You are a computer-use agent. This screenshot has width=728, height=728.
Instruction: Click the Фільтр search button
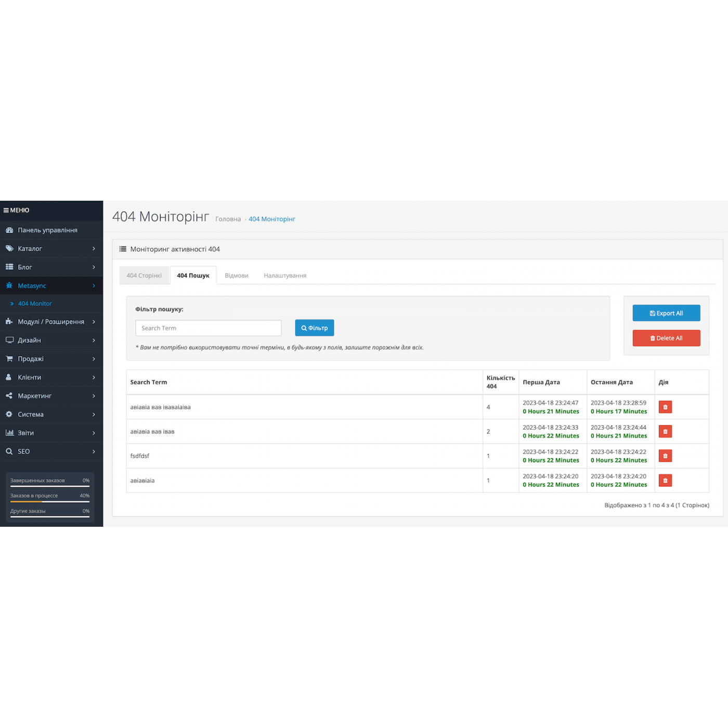pos(314,328)
